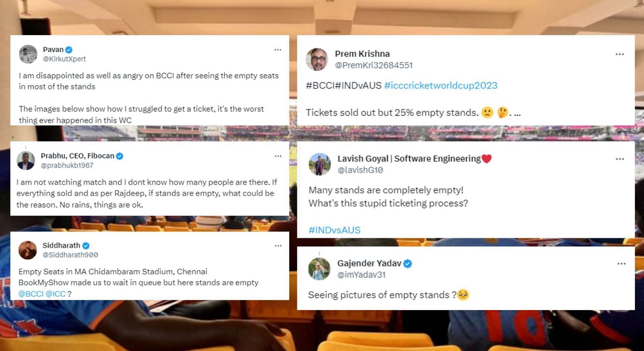Click Prabhu's verified checkmark badge

119,156
